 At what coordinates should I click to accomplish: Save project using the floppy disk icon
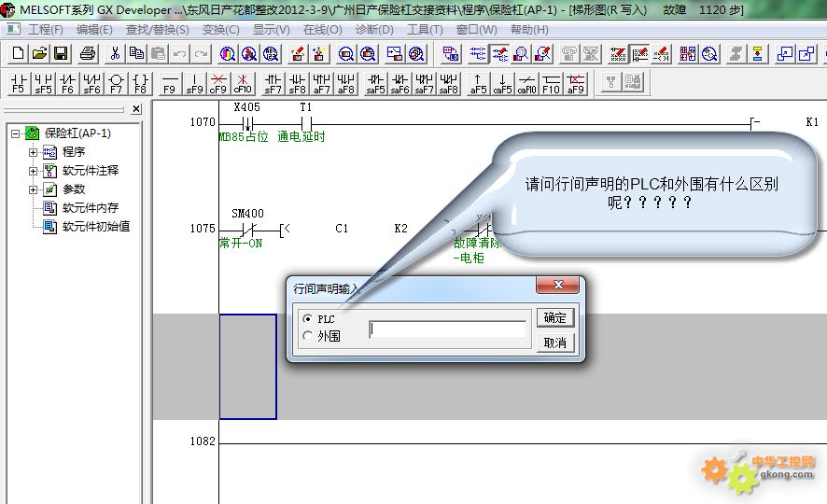point(61,53)
